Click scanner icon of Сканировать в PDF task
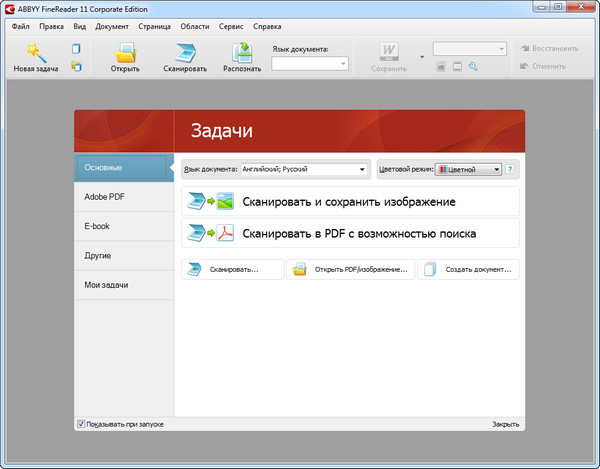This screenshot has height=469, width=600. point(196,233)
